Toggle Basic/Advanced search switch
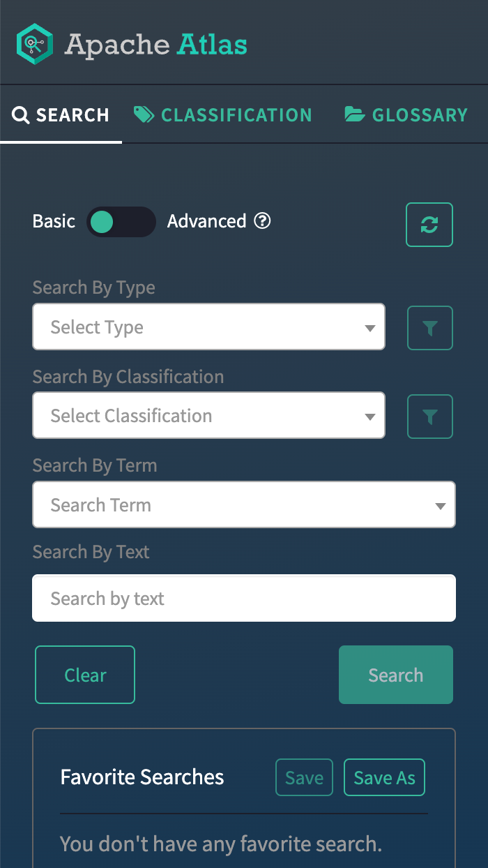The image size is (488, 868). pyautogui.click(x=121, y=222)
